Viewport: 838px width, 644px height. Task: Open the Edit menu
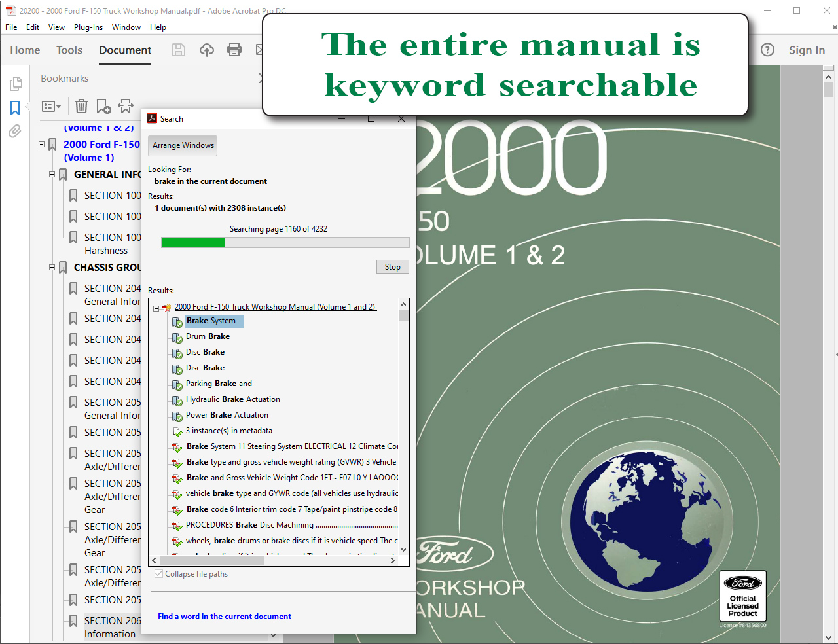(33, 27)
